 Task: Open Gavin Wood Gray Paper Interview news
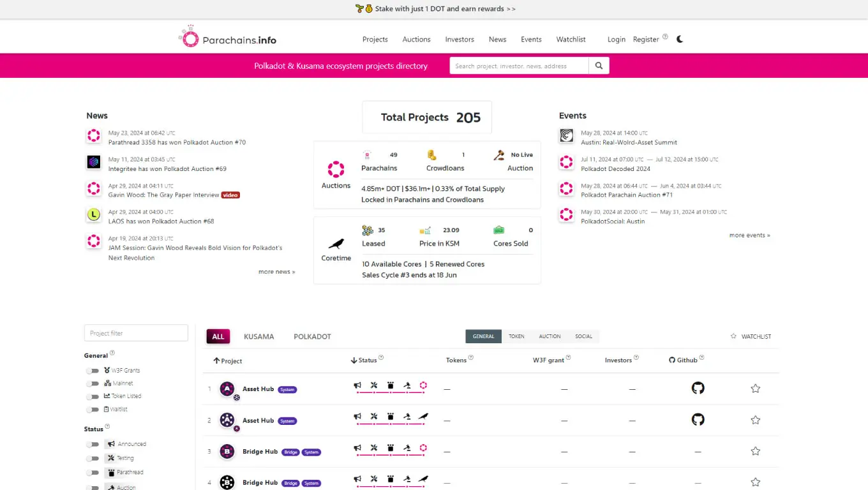click(x=163, y=195)
